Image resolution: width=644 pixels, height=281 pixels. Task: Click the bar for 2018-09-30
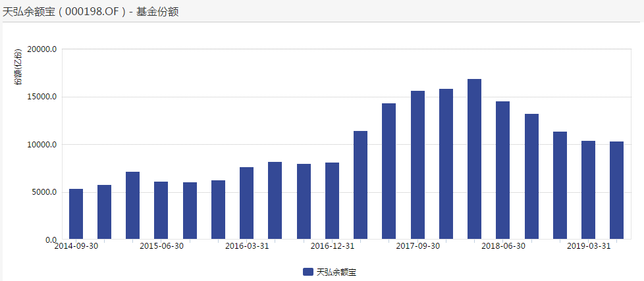tap(531, 176)
